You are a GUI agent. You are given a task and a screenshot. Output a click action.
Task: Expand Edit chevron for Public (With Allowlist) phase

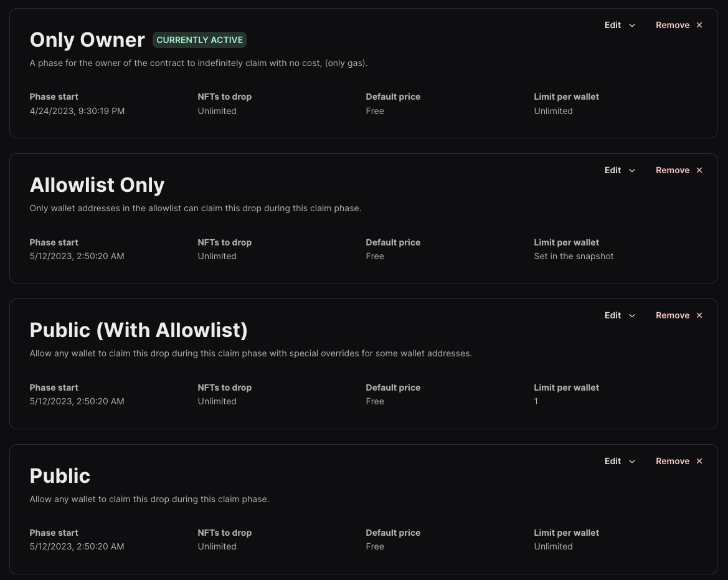click(x=632, y=316)
